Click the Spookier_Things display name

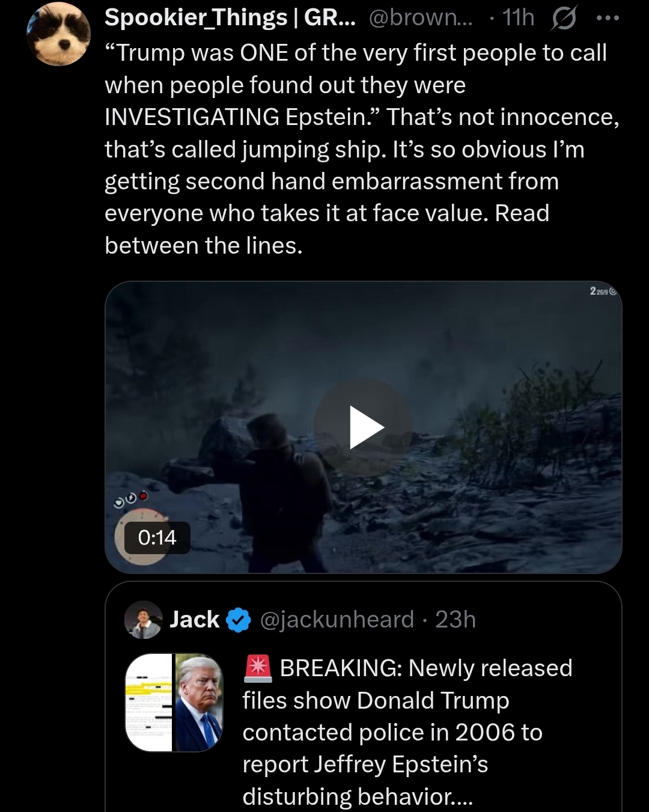coord(230,18)
